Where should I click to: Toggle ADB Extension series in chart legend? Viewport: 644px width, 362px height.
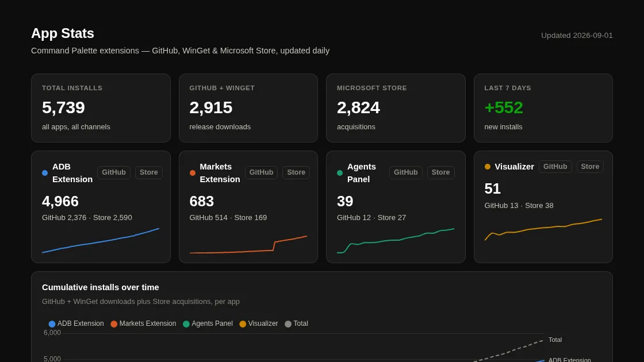pos(76,324)
